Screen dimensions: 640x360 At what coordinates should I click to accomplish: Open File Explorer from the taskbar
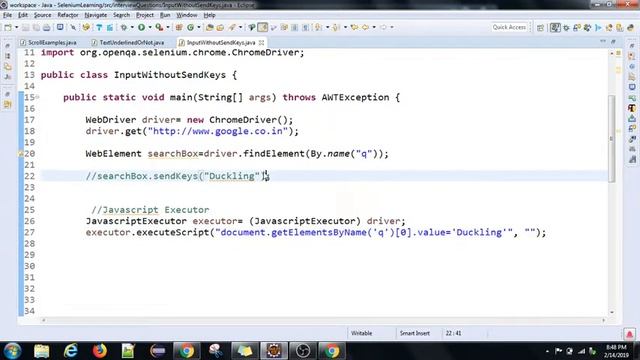pos(42,351)
